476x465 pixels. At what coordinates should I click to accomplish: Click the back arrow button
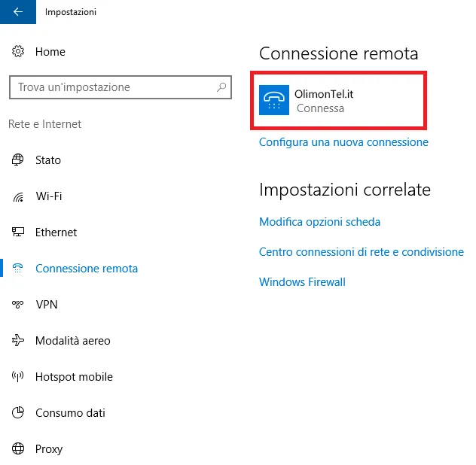[x=17, y=12]
